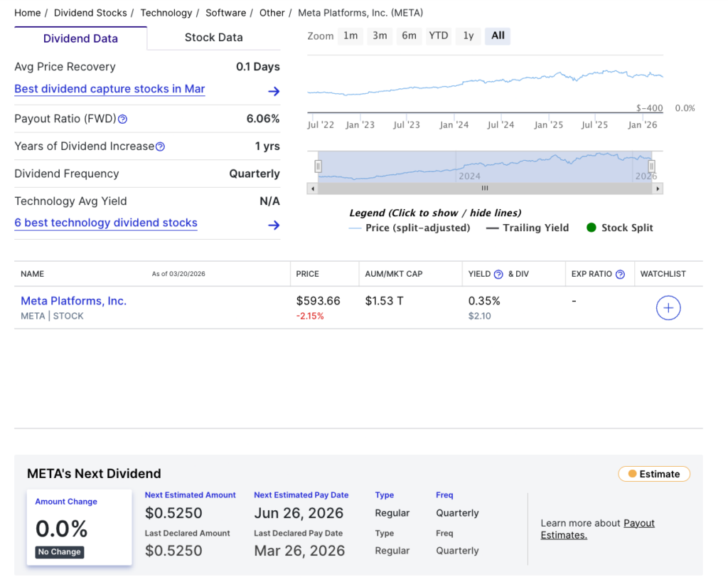Select the All zoom option

(x=497, y=36)
